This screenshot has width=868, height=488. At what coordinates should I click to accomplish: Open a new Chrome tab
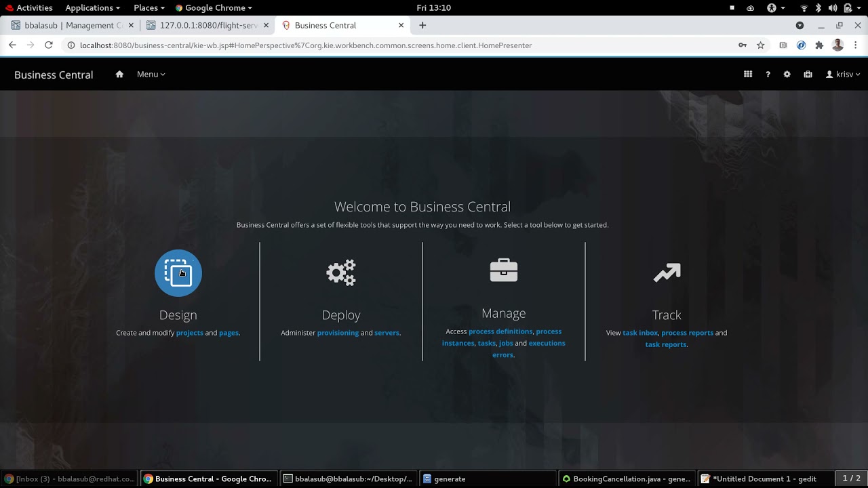click(422, 25)
